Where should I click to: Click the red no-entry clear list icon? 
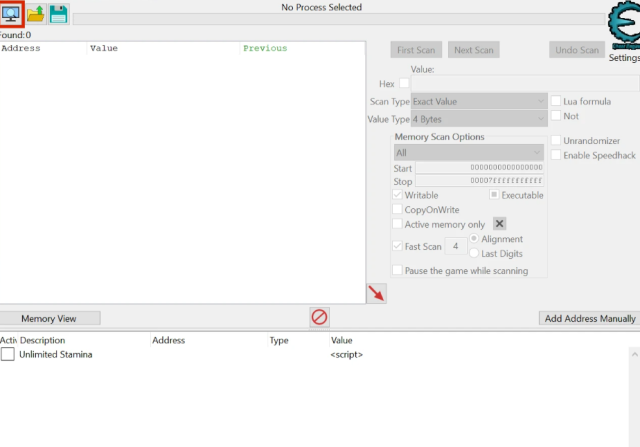click(x=319, y=317)
